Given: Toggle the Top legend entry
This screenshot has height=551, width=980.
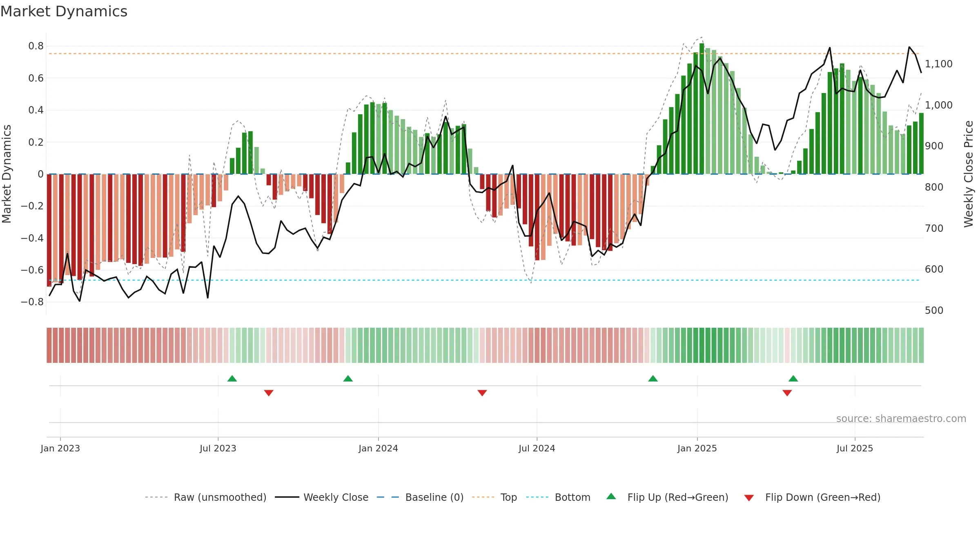Looking at the screenshot, I should (494, 497).
